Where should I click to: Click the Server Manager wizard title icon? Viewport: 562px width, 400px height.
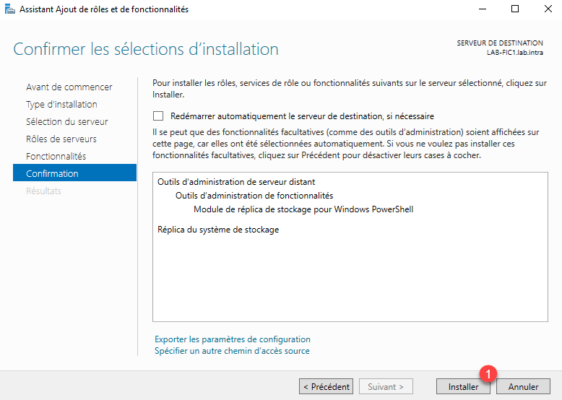pyautogui.click(x=10, y=9)
